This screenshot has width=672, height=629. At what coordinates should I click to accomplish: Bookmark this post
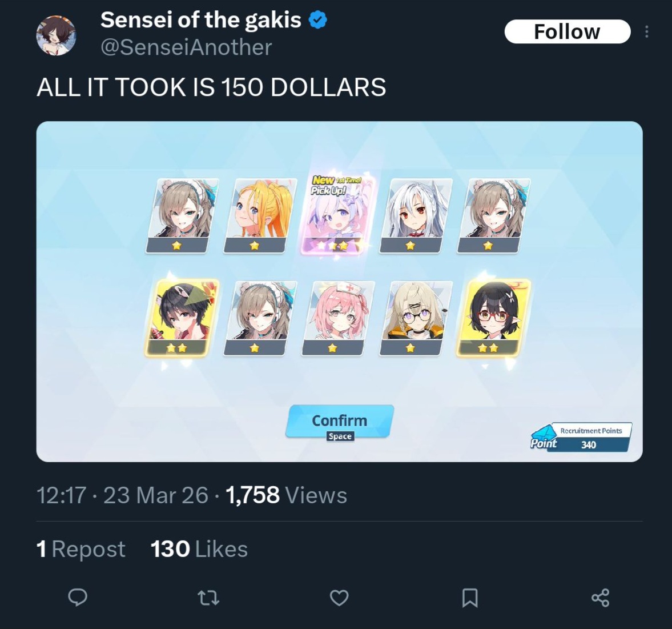point(470,598)
